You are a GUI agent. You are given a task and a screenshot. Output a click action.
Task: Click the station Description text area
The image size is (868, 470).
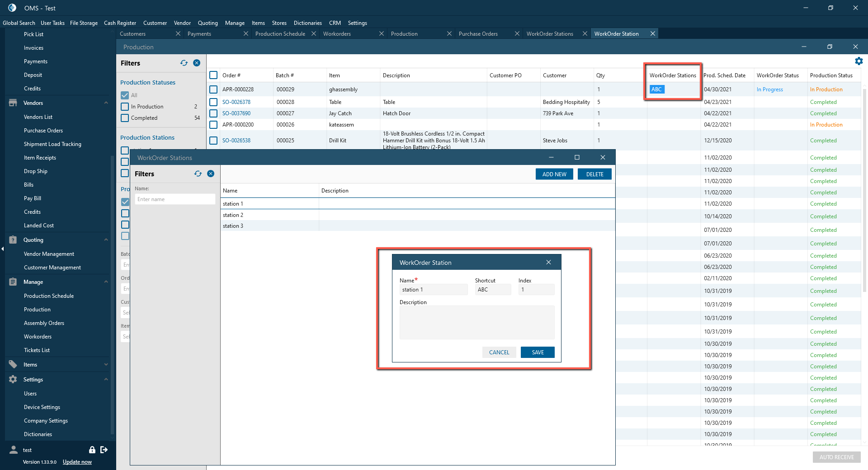pos(477,322)
